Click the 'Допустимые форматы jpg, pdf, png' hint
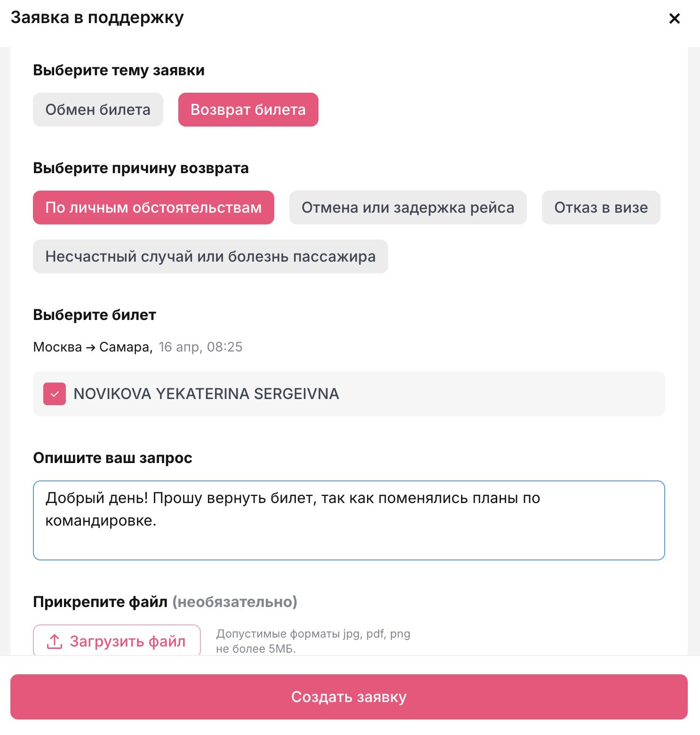Screen dimensions: 700x735 [x=313, y=634]
